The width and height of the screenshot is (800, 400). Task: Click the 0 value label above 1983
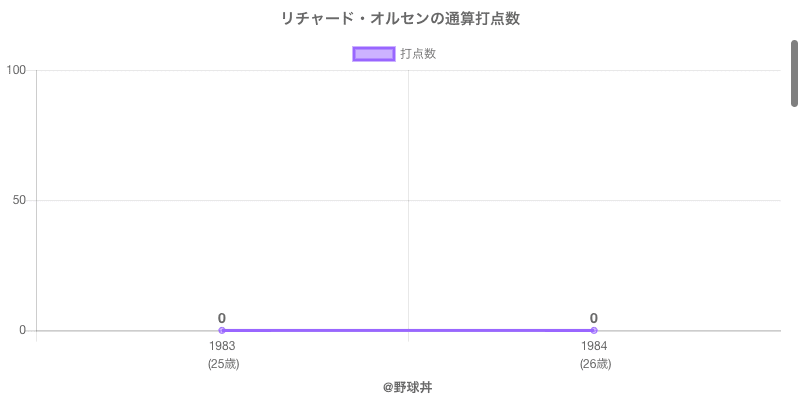point(222,318)
